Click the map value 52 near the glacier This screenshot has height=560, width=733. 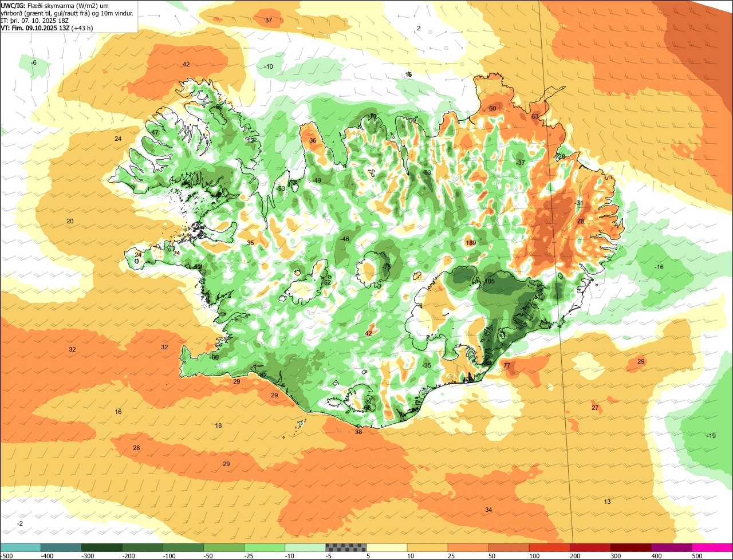(327, 282)
